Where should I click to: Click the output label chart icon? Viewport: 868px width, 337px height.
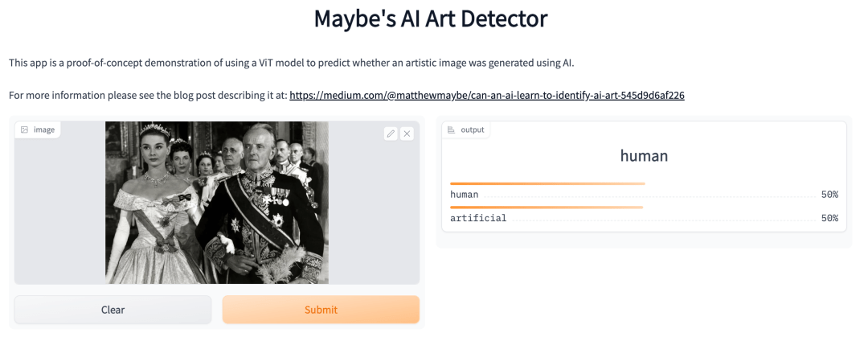pyautogui.click(x=451, y=129)
